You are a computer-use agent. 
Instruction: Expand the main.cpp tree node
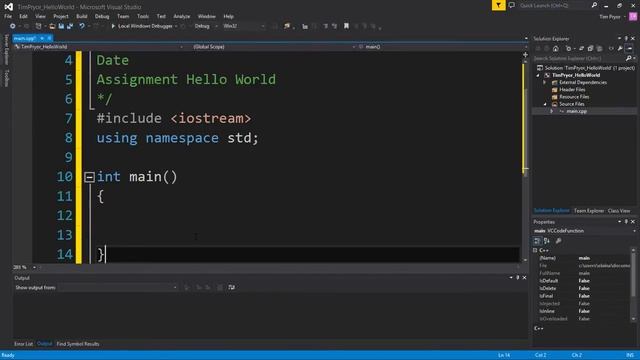[551, 111]
